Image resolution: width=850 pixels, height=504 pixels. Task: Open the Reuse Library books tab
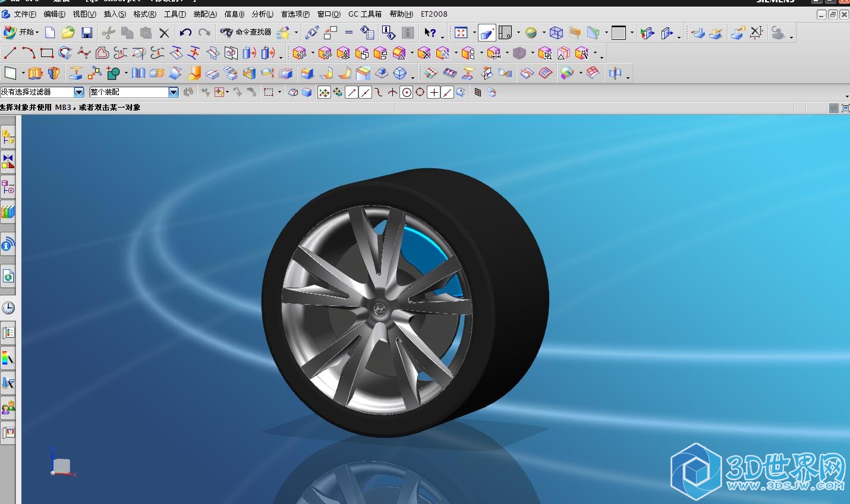[8, 212]
